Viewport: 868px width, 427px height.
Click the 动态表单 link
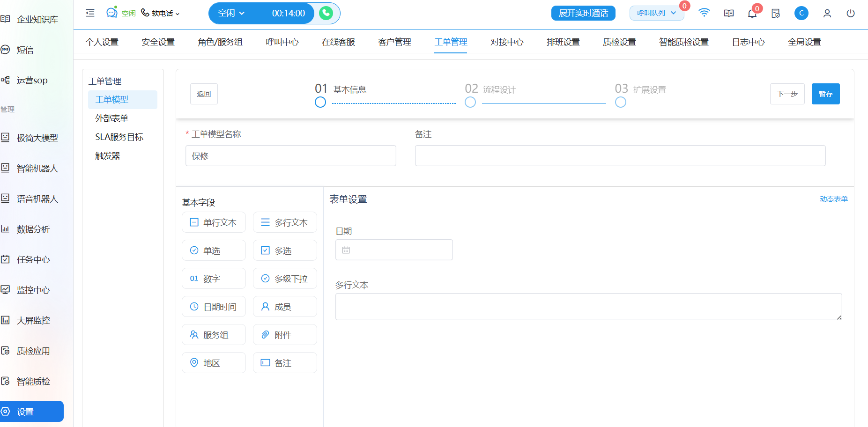click(x=834, y=199)
